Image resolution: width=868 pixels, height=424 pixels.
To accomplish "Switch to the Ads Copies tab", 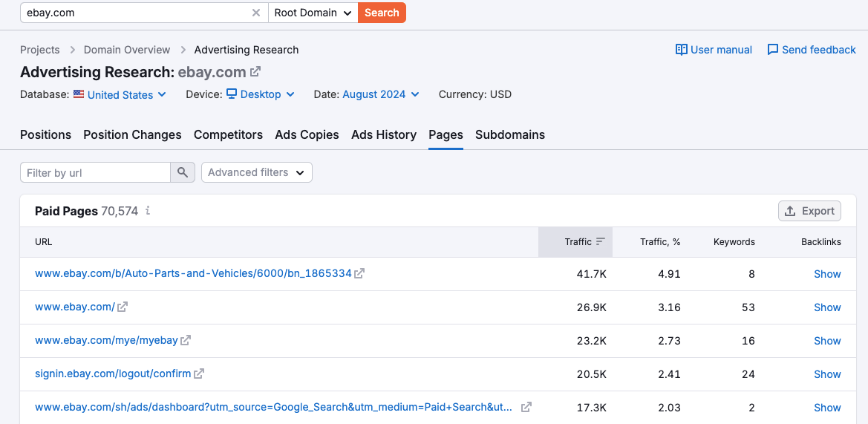I will [307, 135].
